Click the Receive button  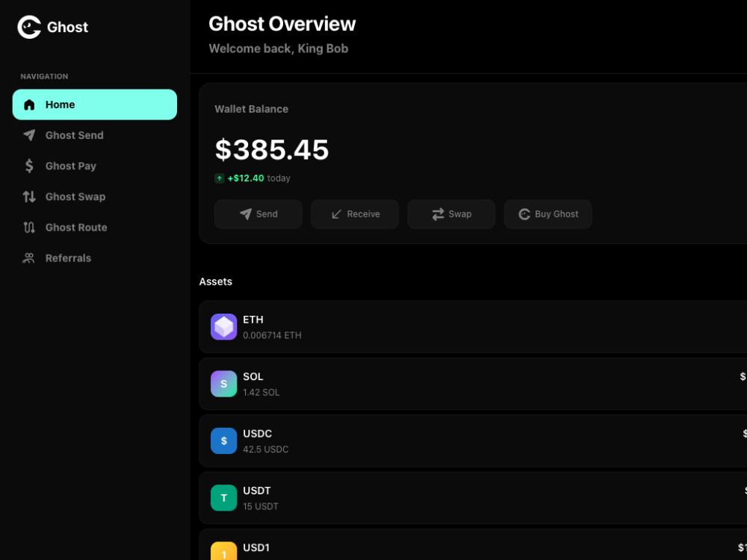point(355,214)
